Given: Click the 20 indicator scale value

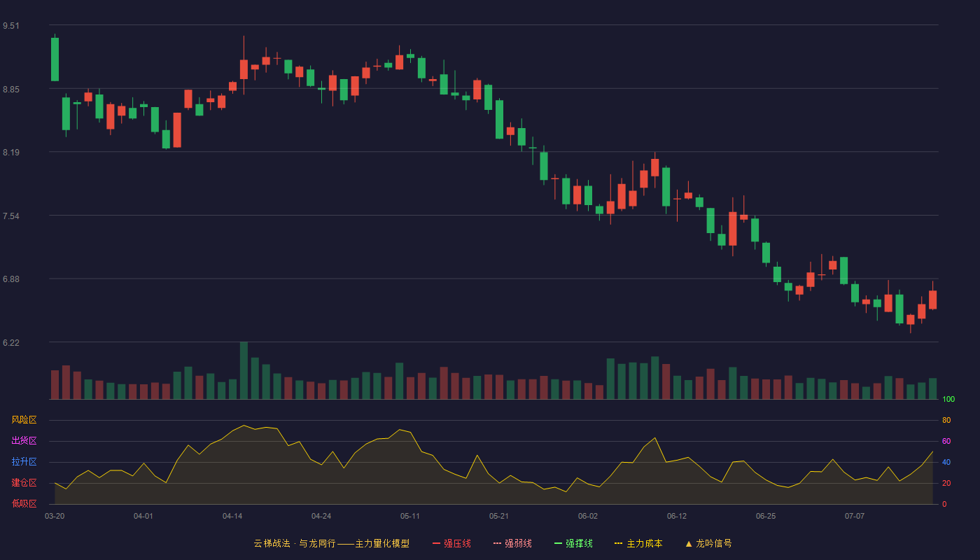Looking at the screenshot, I should point(946,483).
